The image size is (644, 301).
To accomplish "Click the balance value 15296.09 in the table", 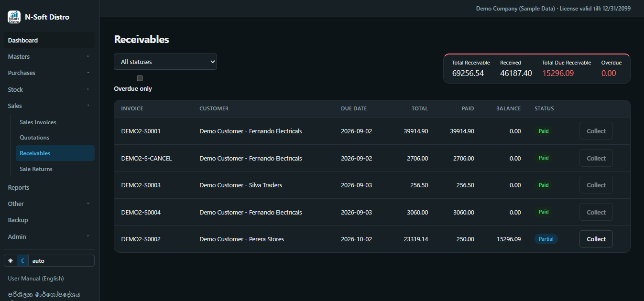I will coord(509,239).
